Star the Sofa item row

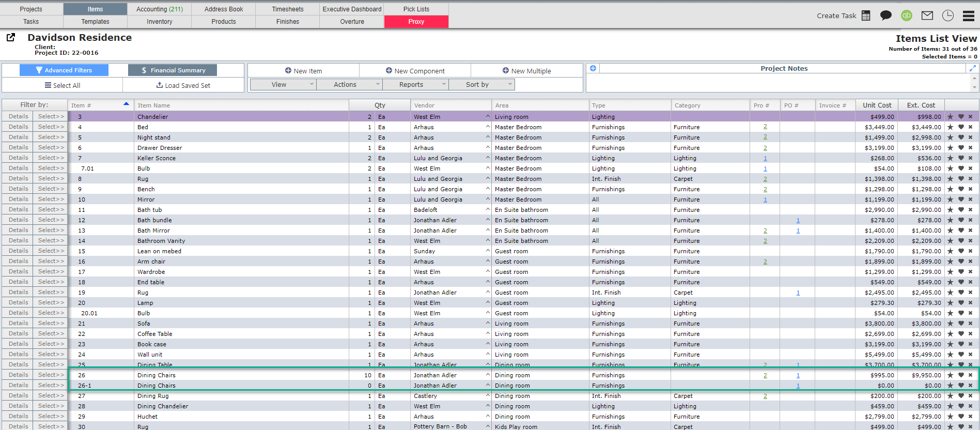(950, 324)
